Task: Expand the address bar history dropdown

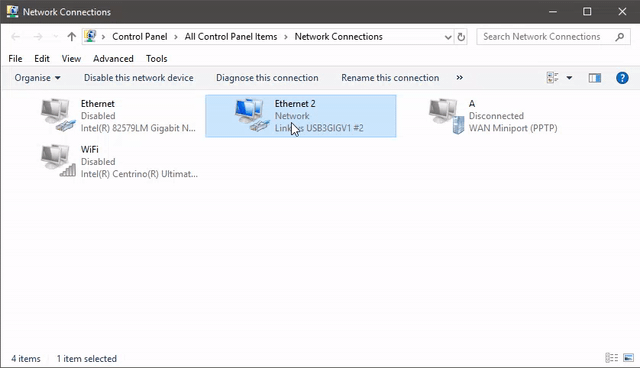Action: (448, 37)
